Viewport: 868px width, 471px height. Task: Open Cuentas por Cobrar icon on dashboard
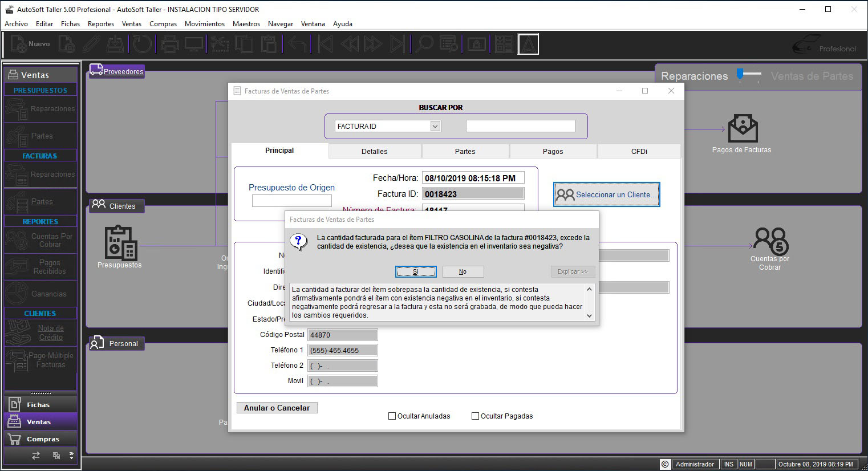[x=770, y=241]
